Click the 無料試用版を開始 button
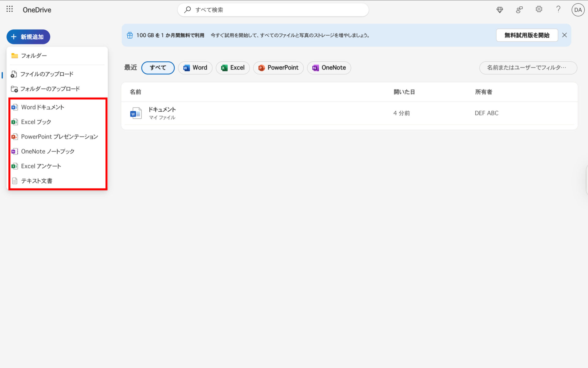 coord(527,35)
